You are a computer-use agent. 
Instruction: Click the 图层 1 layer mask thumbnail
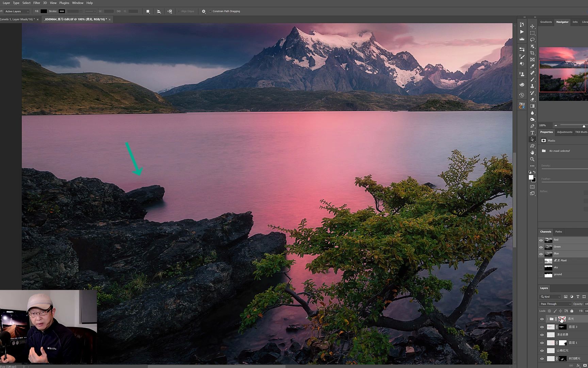562,343
